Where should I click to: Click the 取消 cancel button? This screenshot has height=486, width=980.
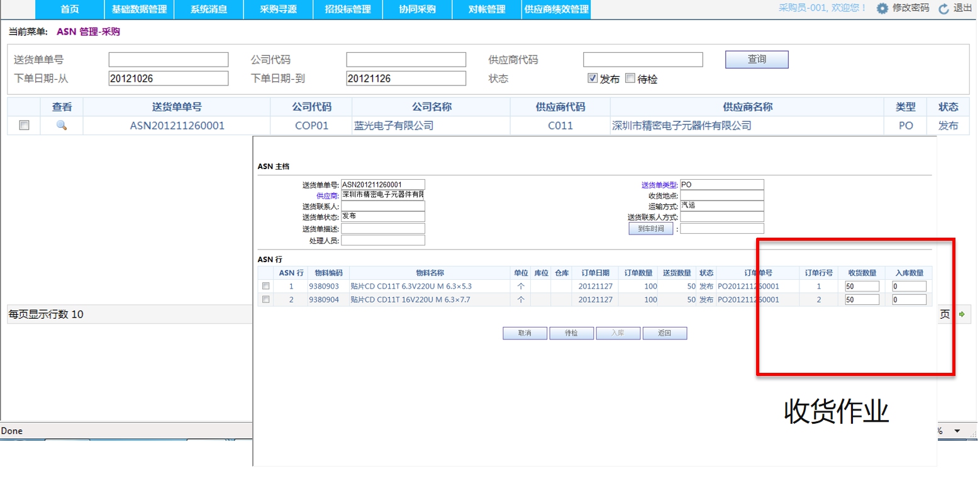pos(525,333)
